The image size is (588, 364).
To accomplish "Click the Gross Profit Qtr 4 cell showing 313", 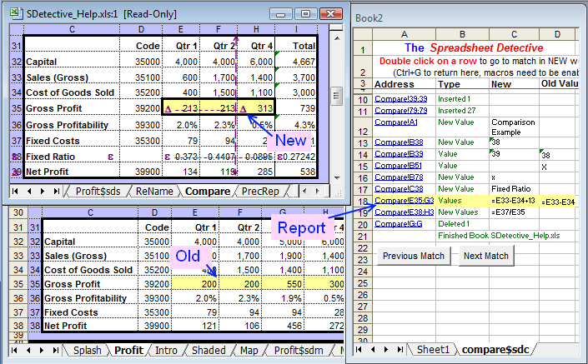I will tap(256, 108).
